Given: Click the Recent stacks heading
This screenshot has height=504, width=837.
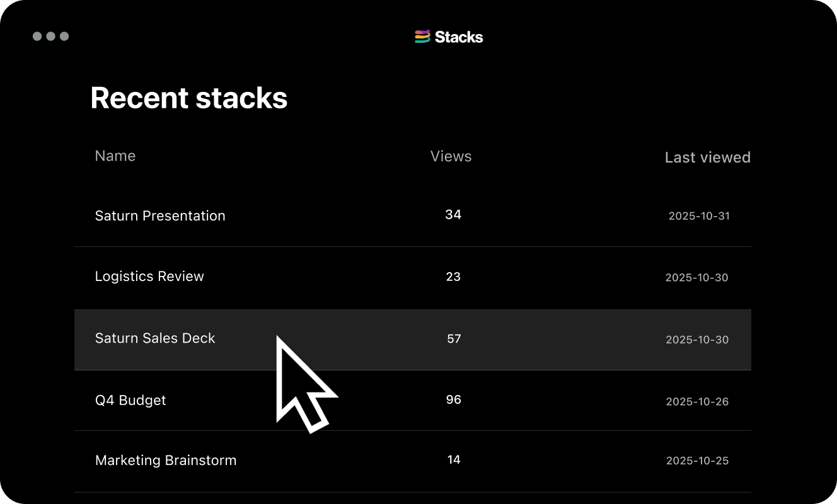Looking at the screenshot, I should tap(189, 98).
